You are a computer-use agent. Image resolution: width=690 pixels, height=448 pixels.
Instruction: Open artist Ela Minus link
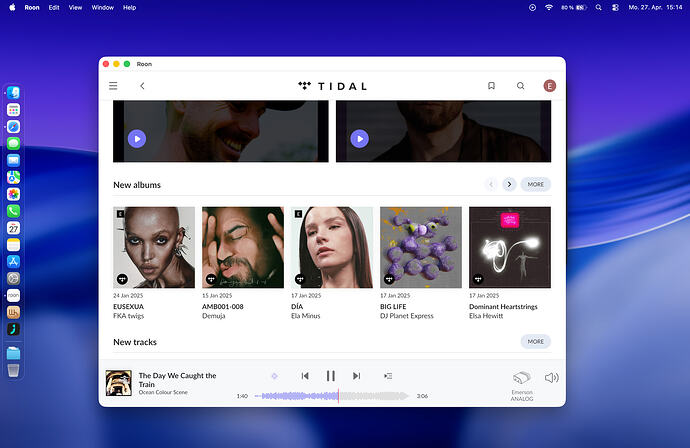click(305, 316)
